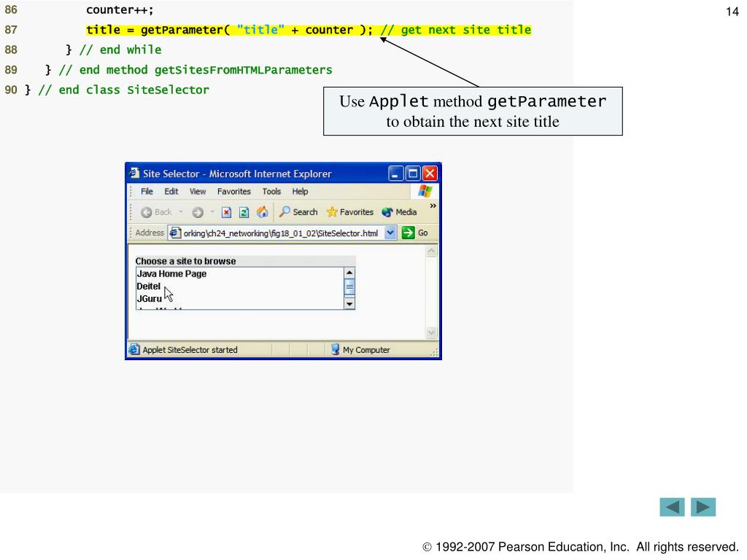
Task: Open the Help menu
Action: (300, 192)
